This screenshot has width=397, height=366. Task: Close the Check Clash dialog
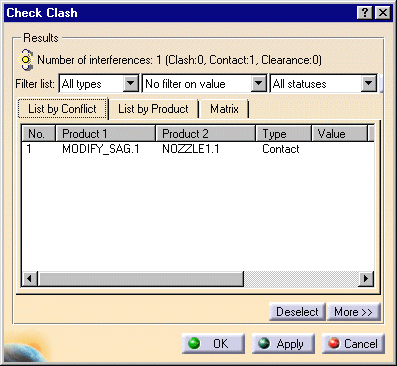(x=383, y=13)
